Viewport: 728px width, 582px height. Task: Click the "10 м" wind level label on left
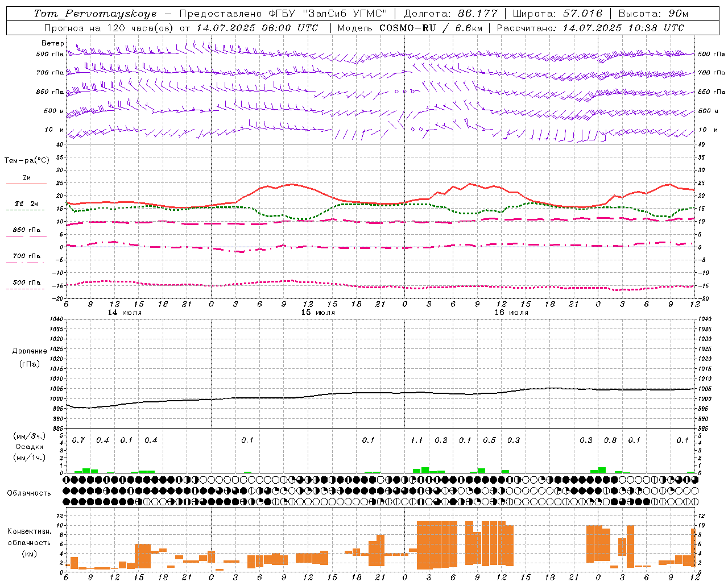[55, 130]
